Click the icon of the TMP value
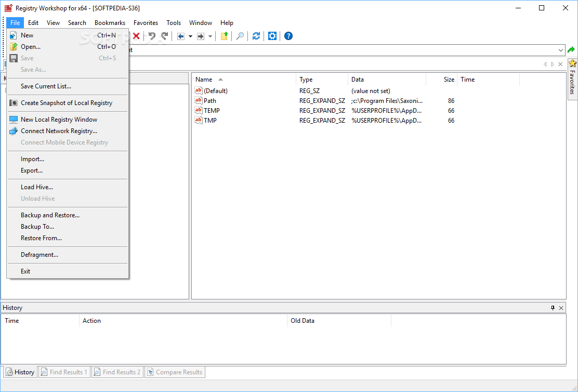Image resolution: width=578 pixels, height=392 pixels. 199,120
